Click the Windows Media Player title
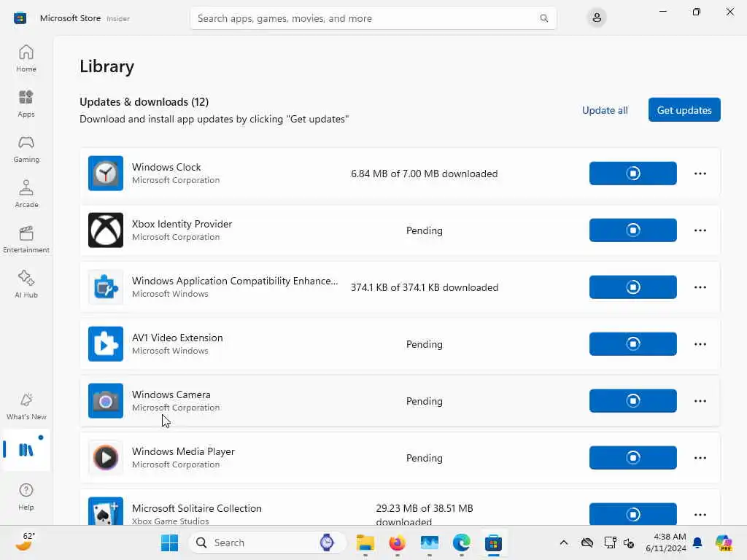The height and width of the screenshot is (560, 747). tap(183, 451)
